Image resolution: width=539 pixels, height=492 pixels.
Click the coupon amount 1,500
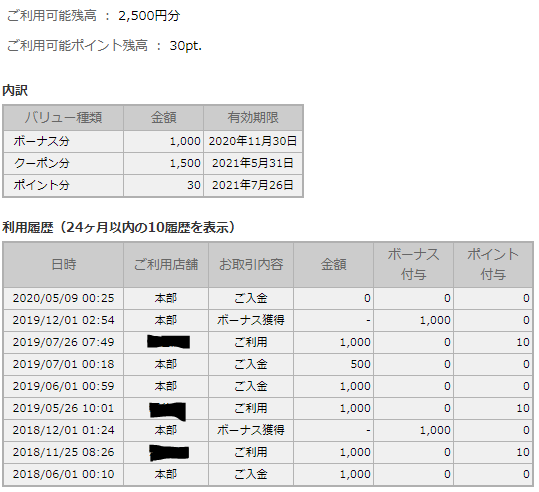coord(185,163)
